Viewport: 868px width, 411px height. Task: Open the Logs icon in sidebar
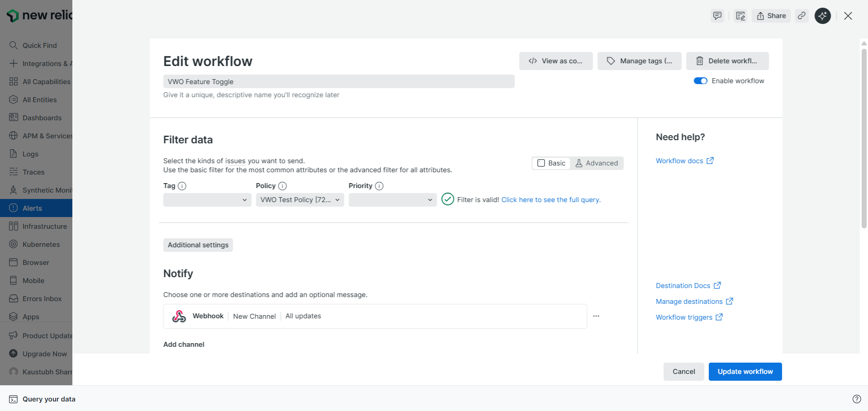14,154
